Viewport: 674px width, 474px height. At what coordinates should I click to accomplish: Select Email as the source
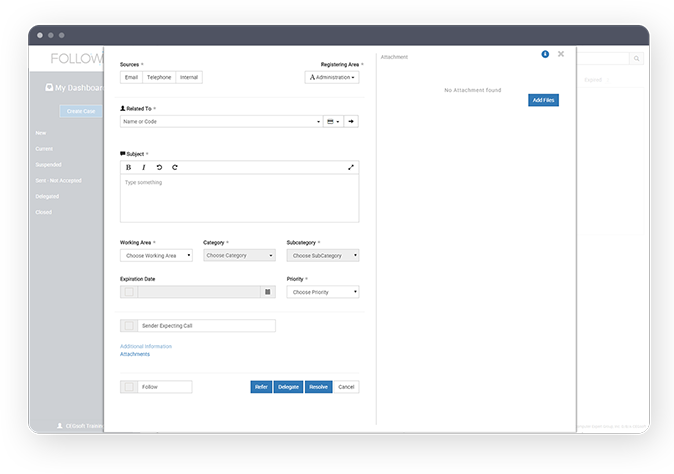click(131, 77)
